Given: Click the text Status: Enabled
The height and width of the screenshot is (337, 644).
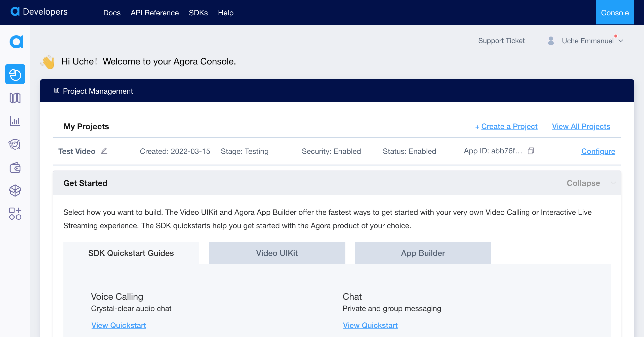Looking at the screenshot, I should (410, 151).
